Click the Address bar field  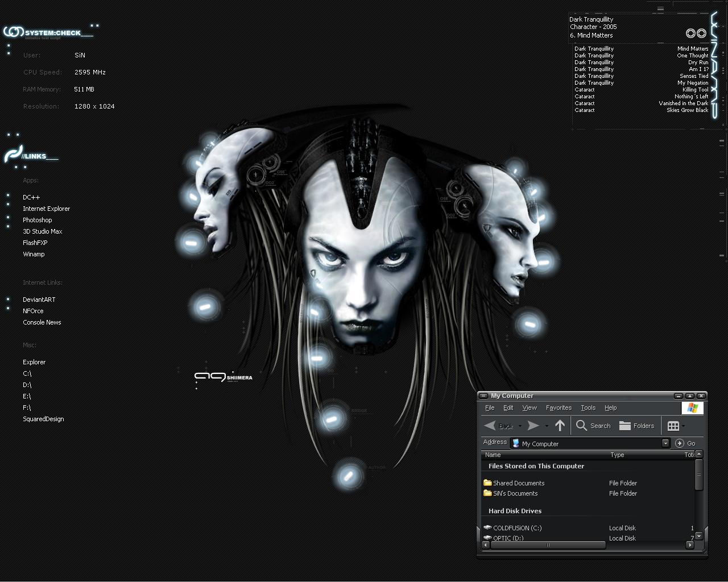tap(590, 443)
